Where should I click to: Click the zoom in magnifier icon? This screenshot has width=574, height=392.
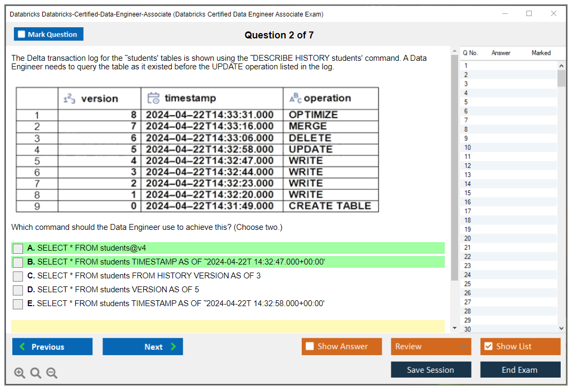point(19,373)
